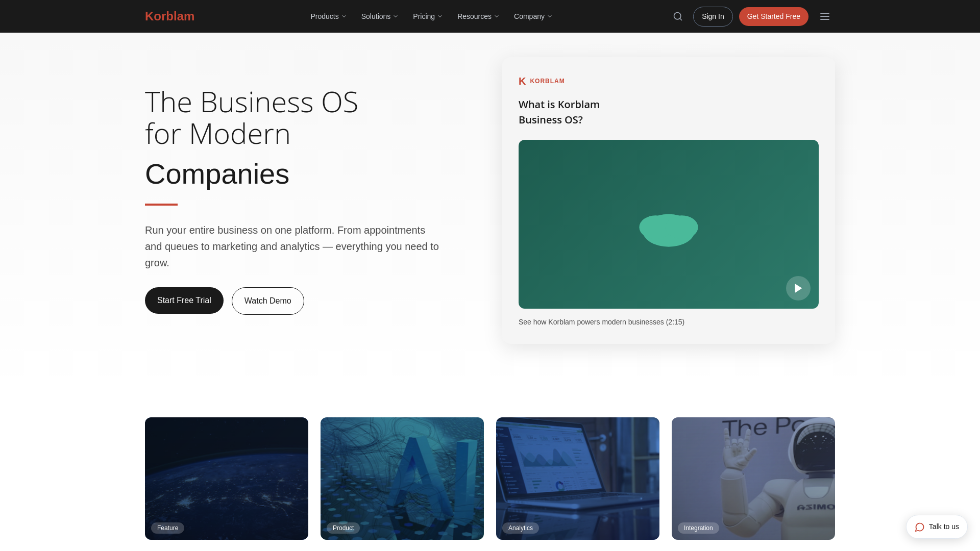Click the Sign In button
Screen dimensions: 980x551
click(x=713, y=16)
